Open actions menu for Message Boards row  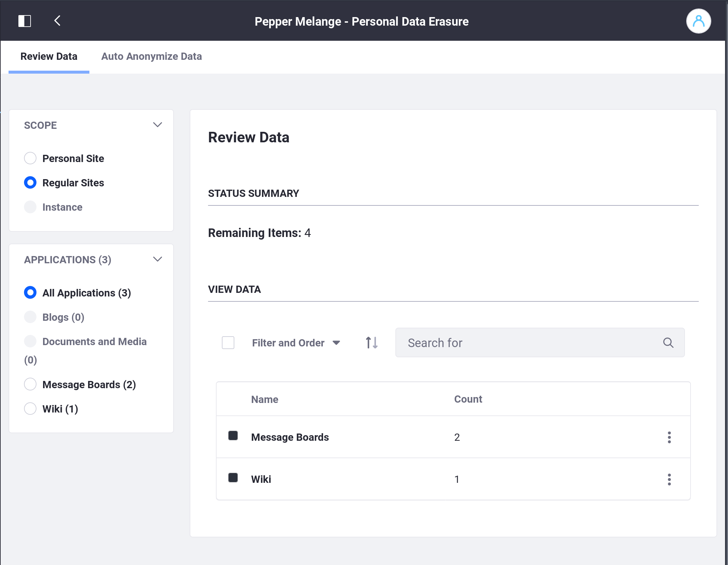pos(669,437)
